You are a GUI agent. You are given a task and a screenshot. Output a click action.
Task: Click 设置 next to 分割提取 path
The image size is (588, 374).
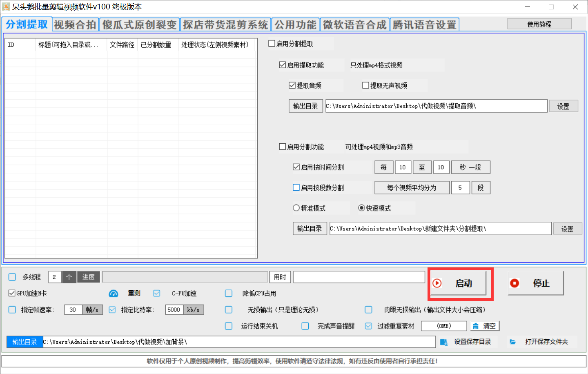pyautogui.click(x=568, y=229)
